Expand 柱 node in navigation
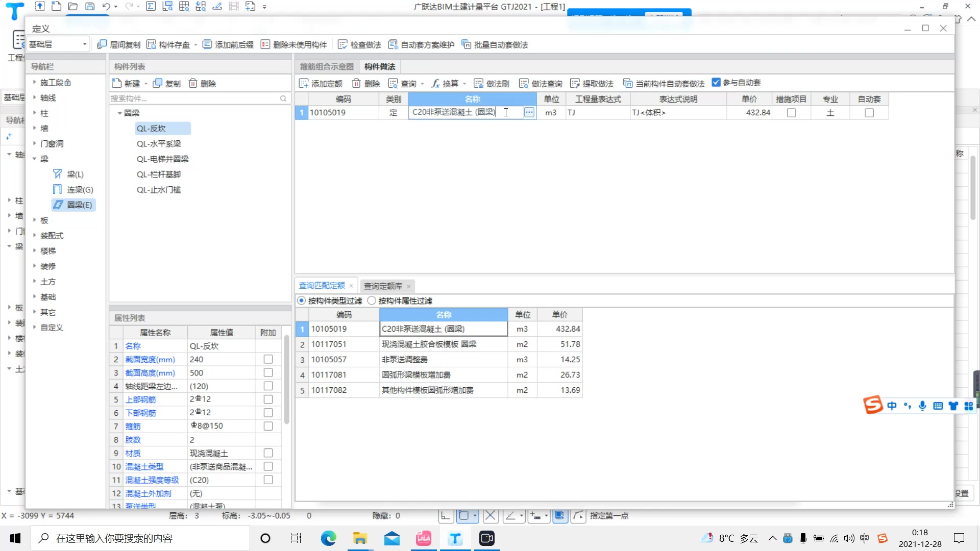The width and height of the screenshot is (980, 551). point(35,112)
